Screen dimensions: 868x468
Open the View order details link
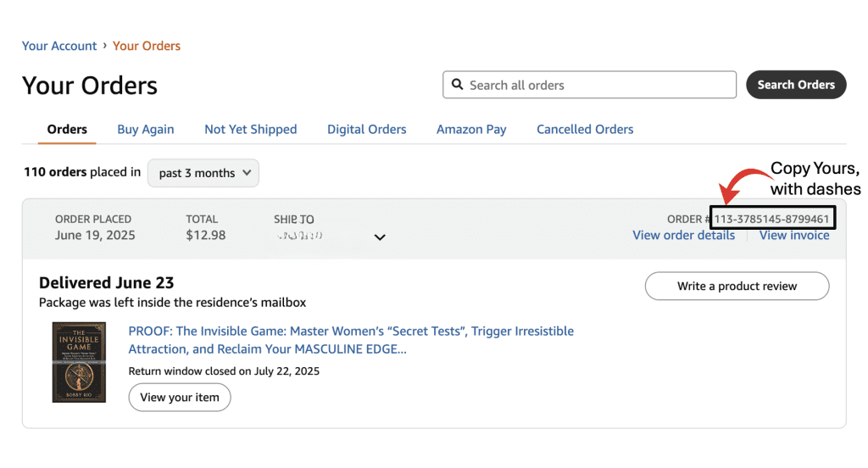(x=683, y=236)
